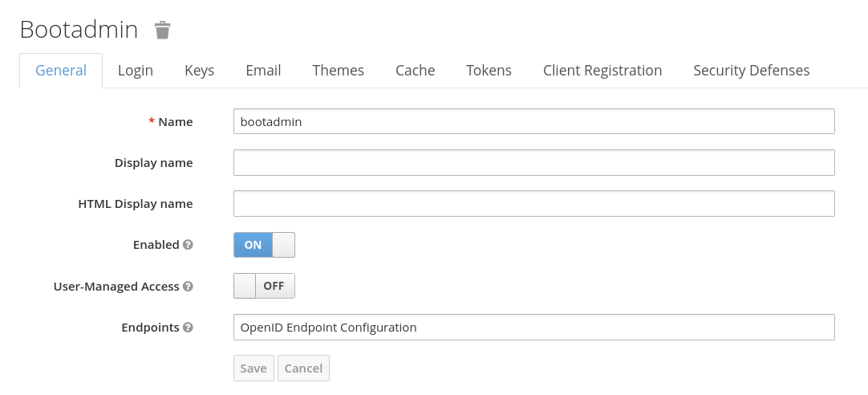868x395 pixels.
Task: Open the Cache tab
Action: point(415,71)
